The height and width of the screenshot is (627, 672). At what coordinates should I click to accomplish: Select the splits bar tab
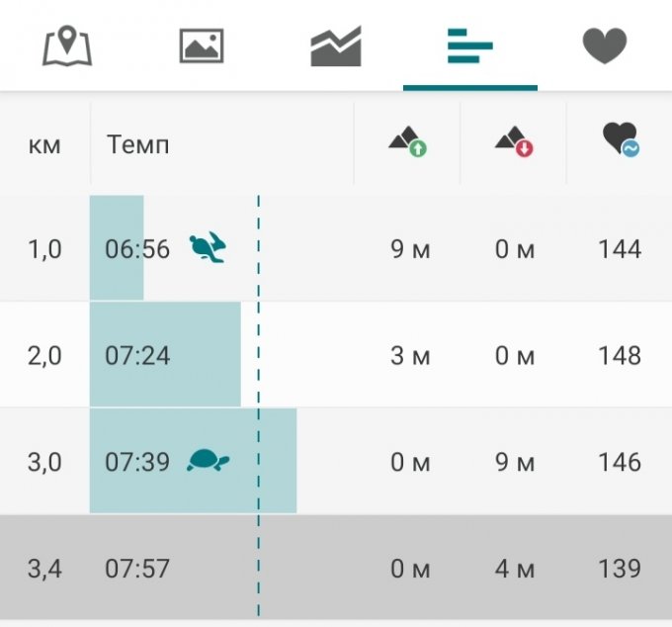(470, 46)
